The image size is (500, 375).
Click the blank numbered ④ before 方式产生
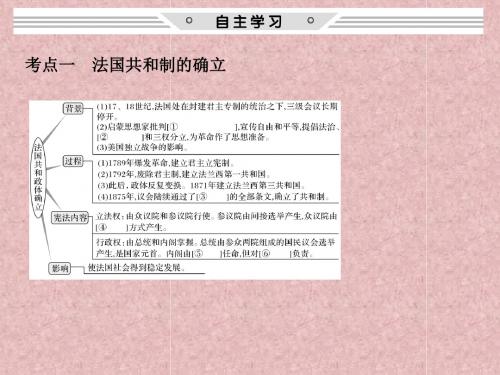click(x=112, y=228)
